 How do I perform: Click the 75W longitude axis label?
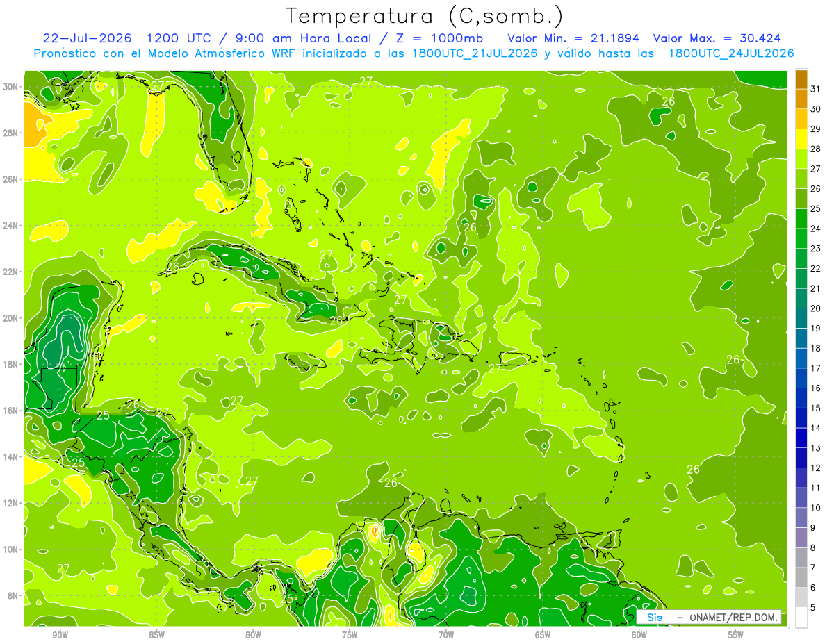tap(350, 636)
